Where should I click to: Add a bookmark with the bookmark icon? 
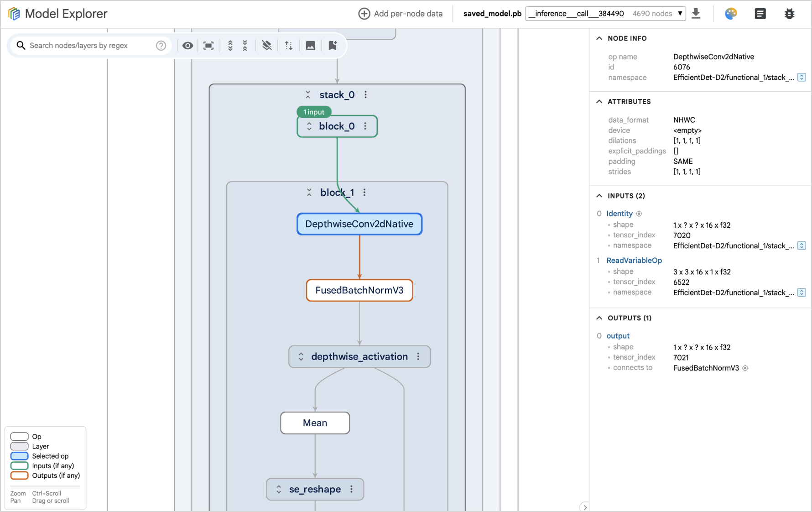click(x=332, y=45)
